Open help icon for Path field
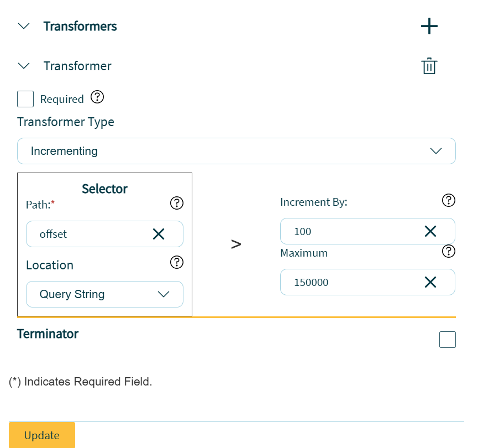Image resolution: width=478 pixels, height=448 pixels. 176,204
